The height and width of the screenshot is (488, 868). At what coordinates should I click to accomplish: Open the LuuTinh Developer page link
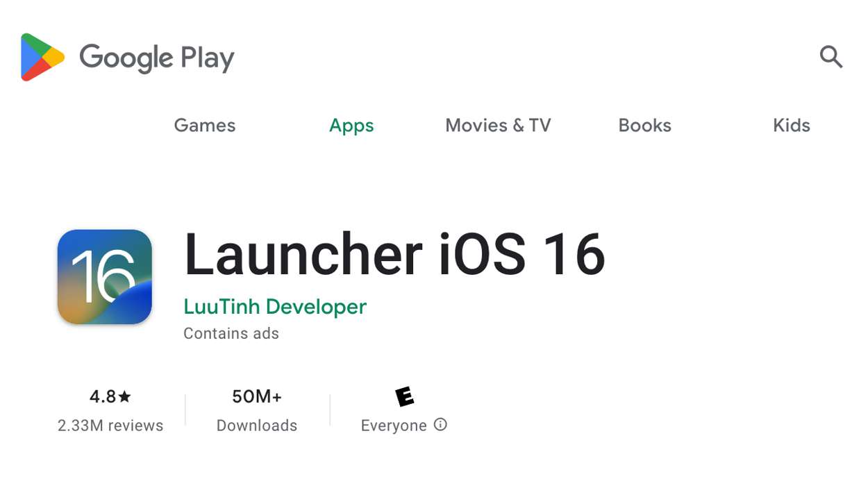(274, 306)
